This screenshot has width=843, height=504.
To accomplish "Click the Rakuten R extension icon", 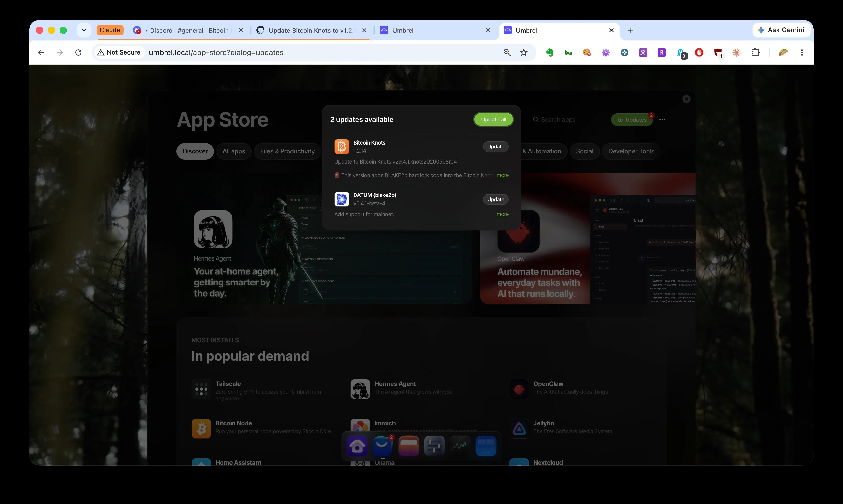I will tap(662, 52).
